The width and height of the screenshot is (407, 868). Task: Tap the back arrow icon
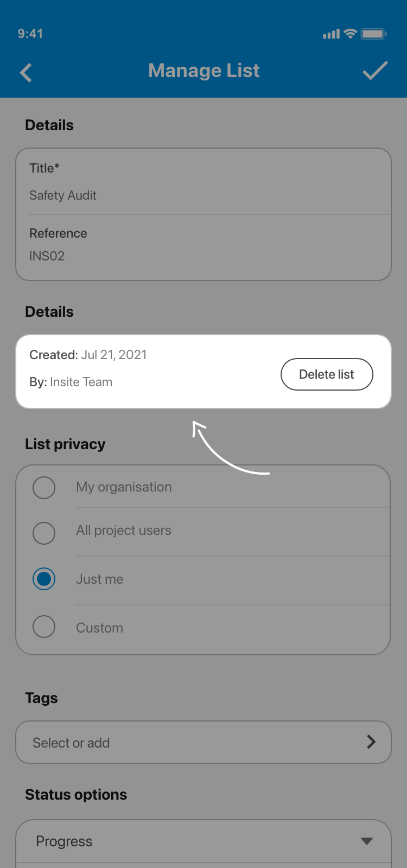click(26, 72)
